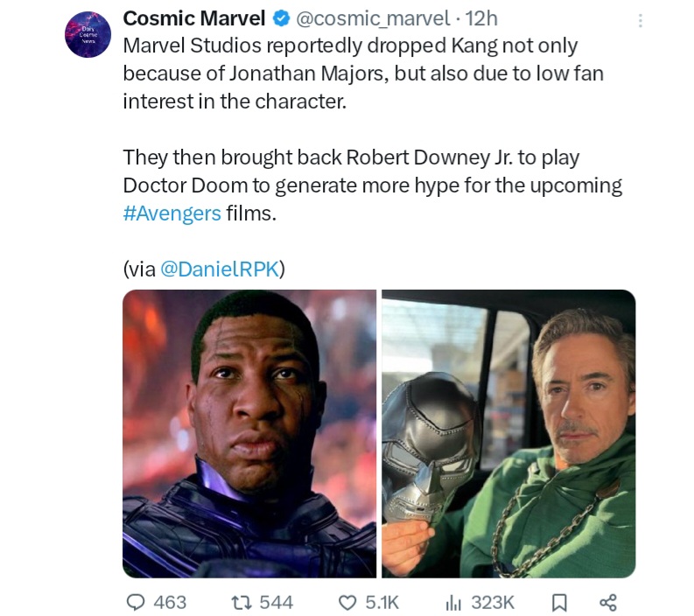Open Cosmic Marvel profile avatar
Image resolution: width=694 pixels, height=616 pixels.
pyautogui.click(x=88, y=35)
